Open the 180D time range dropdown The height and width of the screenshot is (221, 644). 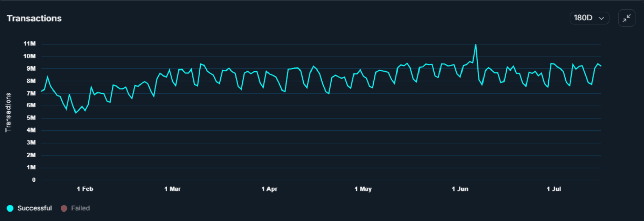(x=589, y=18)
